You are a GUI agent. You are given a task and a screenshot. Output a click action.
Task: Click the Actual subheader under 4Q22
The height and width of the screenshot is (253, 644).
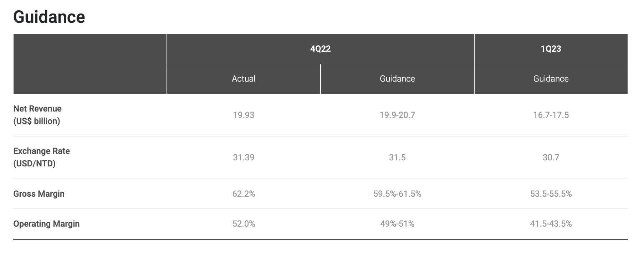(x=244, y=79)
